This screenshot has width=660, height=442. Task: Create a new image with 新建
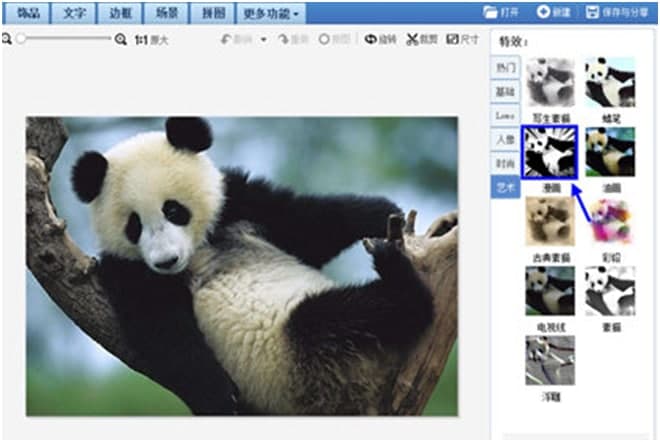[x=544, y=12]
